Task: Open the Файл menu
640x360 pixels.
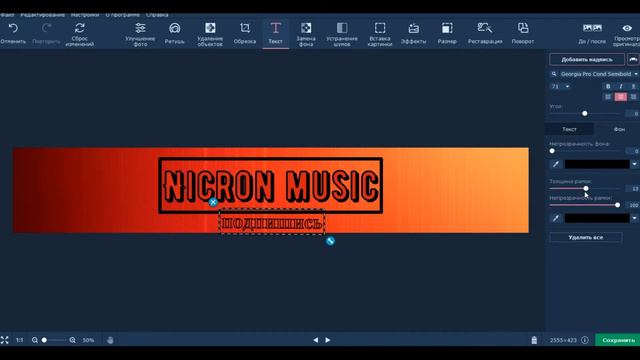Action: [7, 15]
